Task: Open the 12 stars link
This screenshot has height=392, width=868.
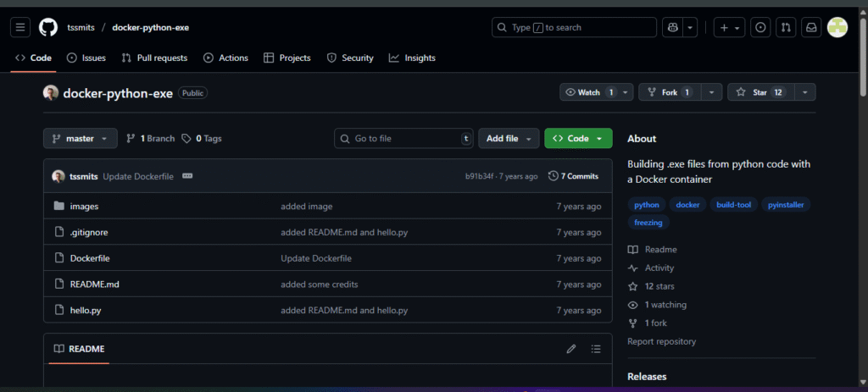Action: point(651,286)
